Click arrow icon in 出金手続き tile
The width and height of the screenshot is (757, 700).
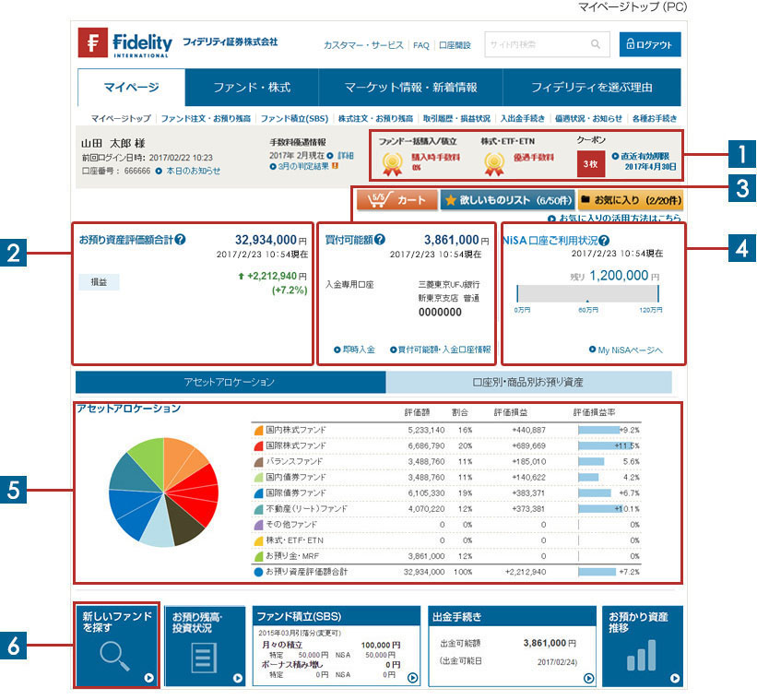[x=588, y=678]
